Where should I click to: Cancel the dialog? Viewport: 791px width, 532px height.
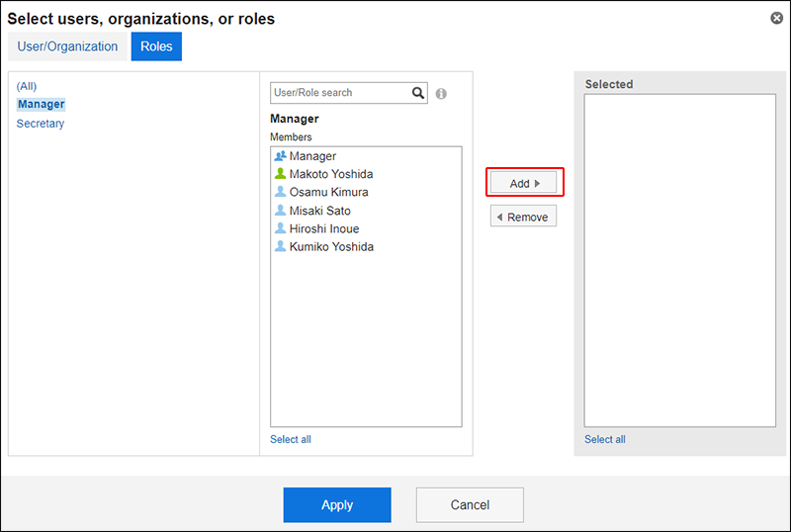click(x=470, y=504)
